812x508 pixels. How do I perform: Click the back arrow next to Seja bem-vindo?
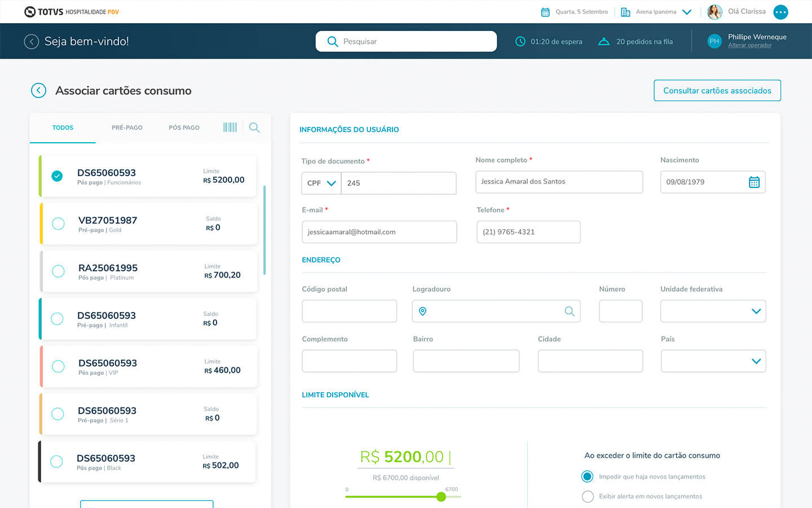click(32, 41)
